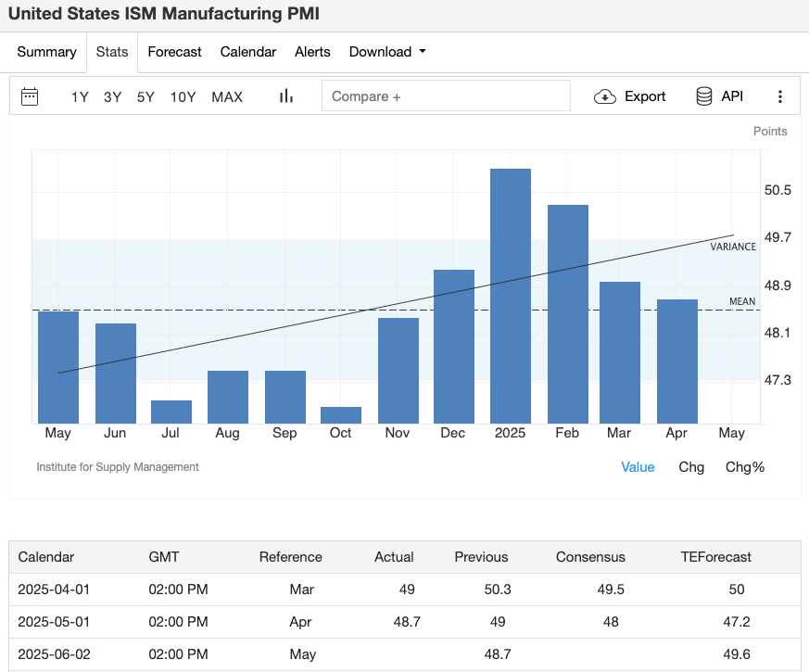Click the bar chart style icon
Screen dimensions: 809x672
[285, 95]
